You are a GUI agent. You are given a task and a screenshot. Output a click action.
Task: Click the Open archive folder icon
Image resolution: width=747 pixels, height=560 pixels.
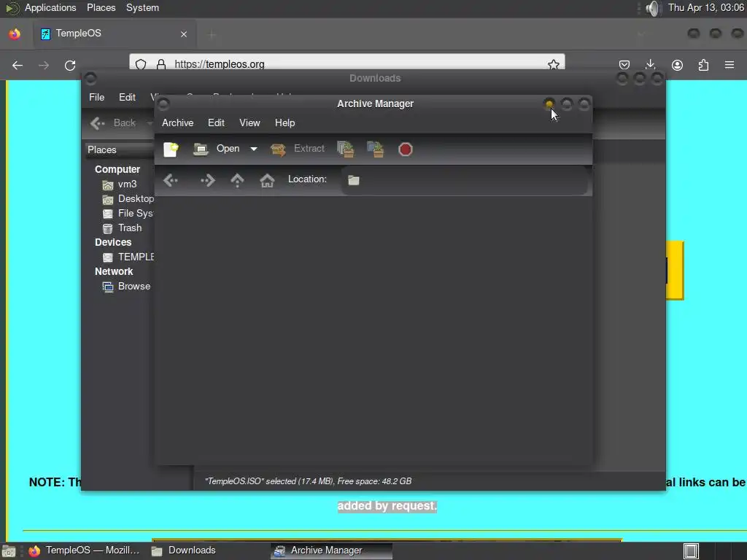(201, 149)
